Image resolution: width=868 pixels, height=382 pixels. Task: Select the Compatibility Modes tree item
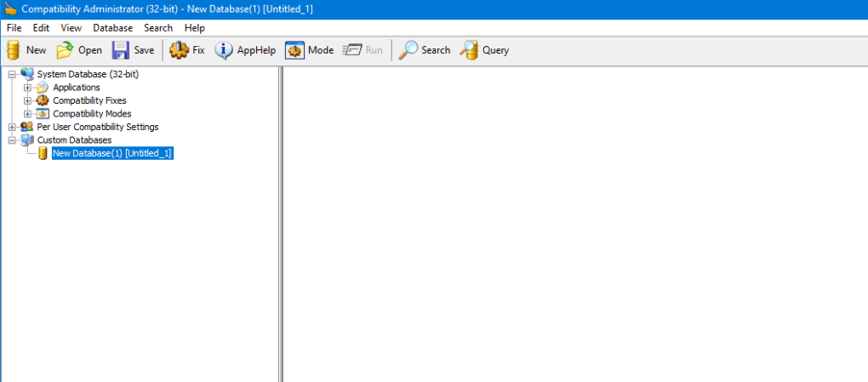pos(92,114)
